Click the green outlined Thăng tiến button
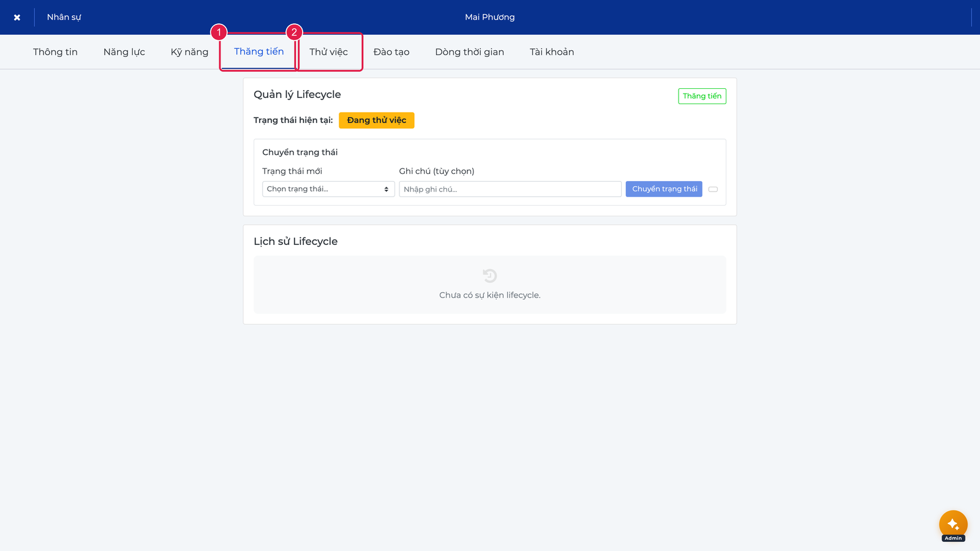980x551 pixels. click(702, 96)
